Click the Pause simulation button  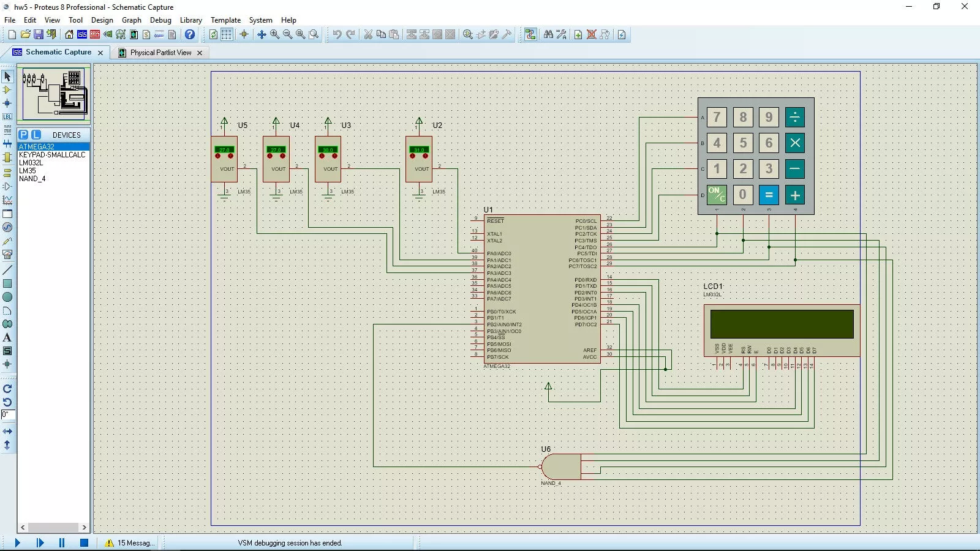pyautogui.click(x=62, y=542)
